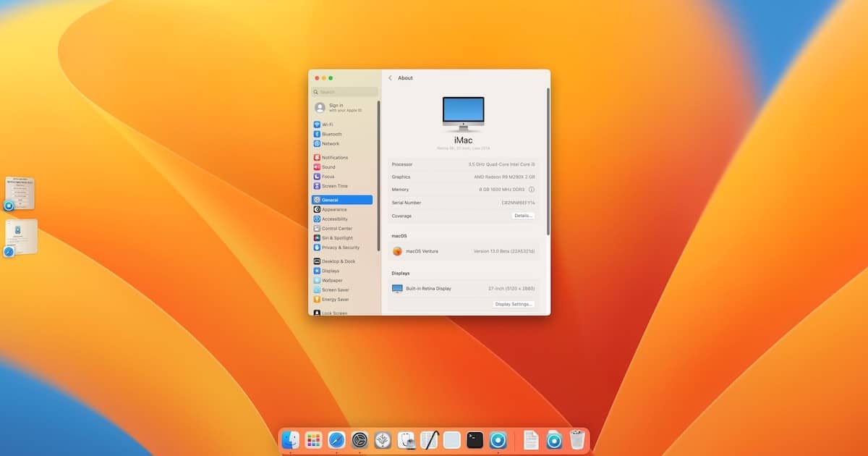Select the Appearance menu item

[x=334, y=209]
